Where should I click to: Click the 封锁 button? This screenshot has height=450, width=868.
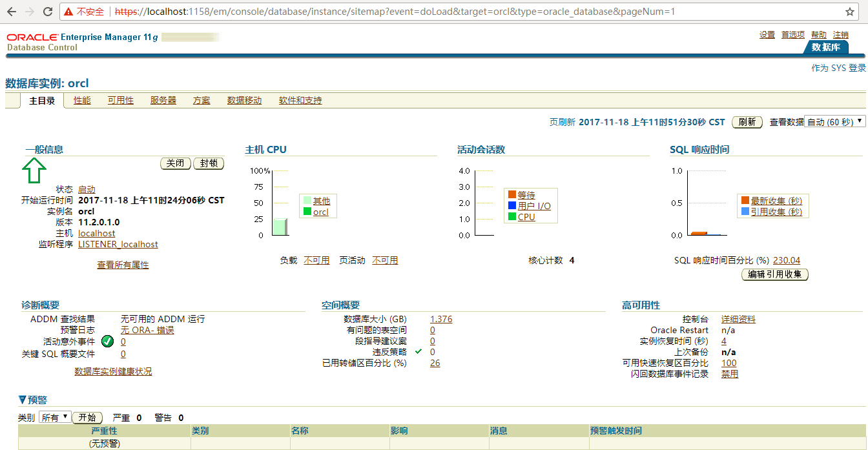pyautogui.click(x=209, y=163)
